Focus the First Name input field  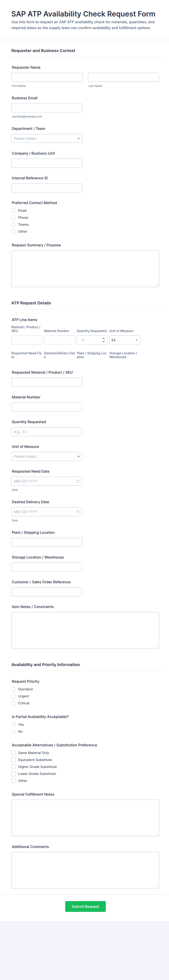click(x=47, y=77)
